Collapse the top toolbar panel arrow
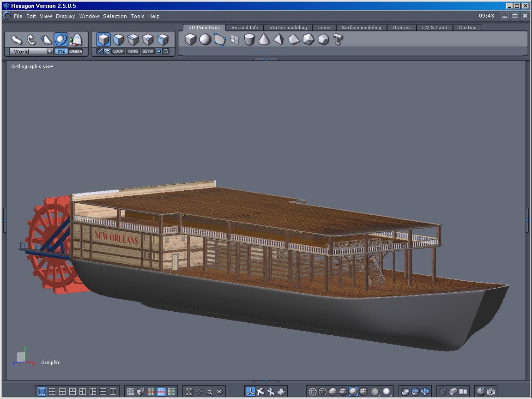532x399 pixels. [266, 59]
